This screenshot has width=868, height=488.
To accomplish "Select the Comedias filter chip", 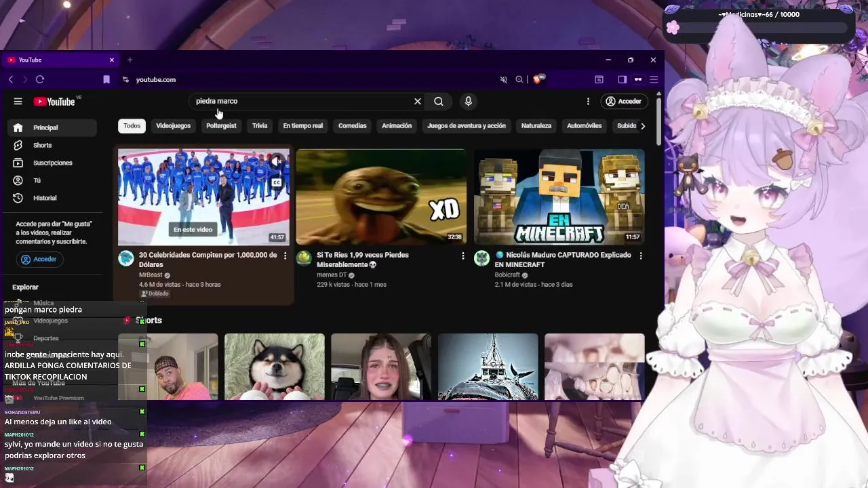I will coord(352,126).
